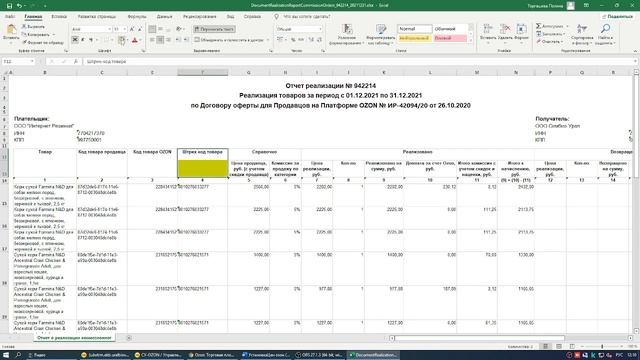The height and width of the screenshot is (360, 640).
Task: Expand the cell styles gallery
Action: pos(471,40)
